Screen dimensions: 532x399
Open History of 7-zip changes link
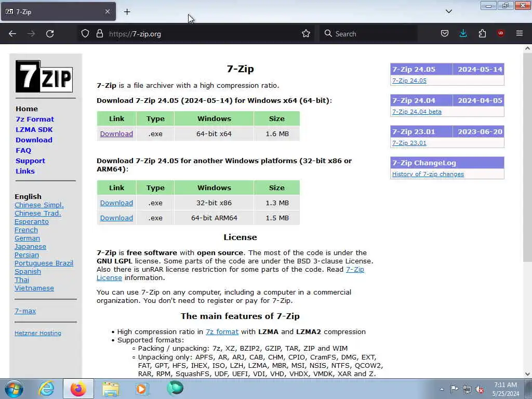click(428, 174)
